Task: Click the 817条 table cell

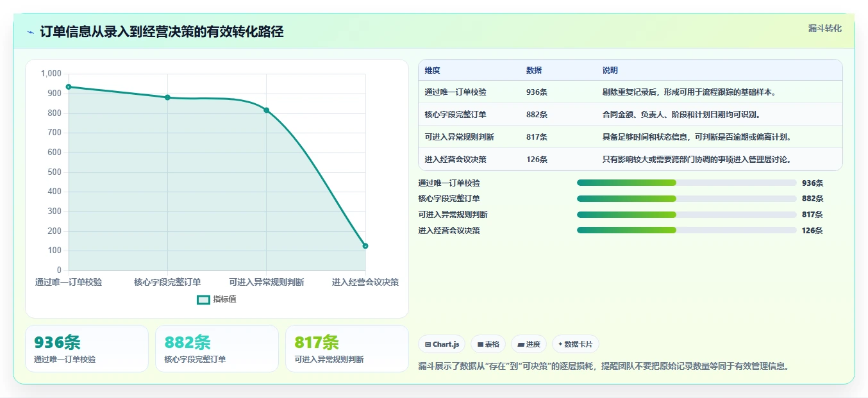Action: (537, 137)
